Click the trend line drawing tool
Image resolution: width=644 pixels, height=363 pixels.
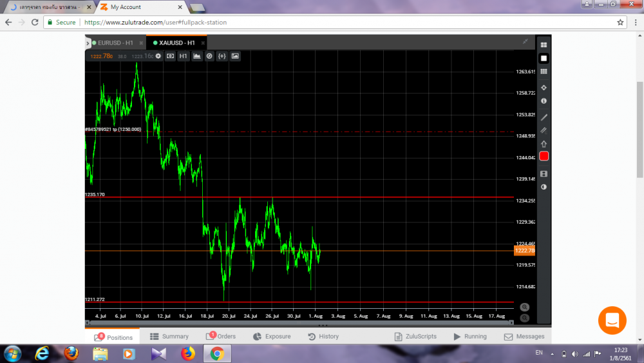point(544,117)
